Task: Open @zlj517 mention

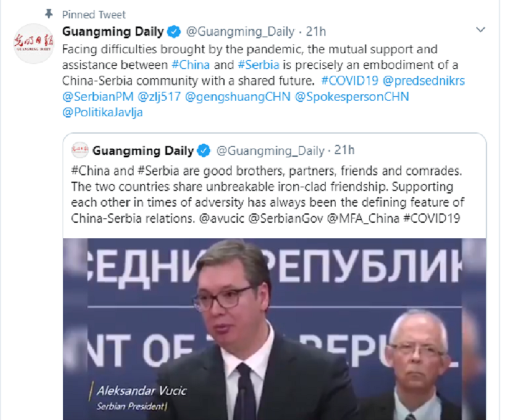Action: click(x=159, y=97)
